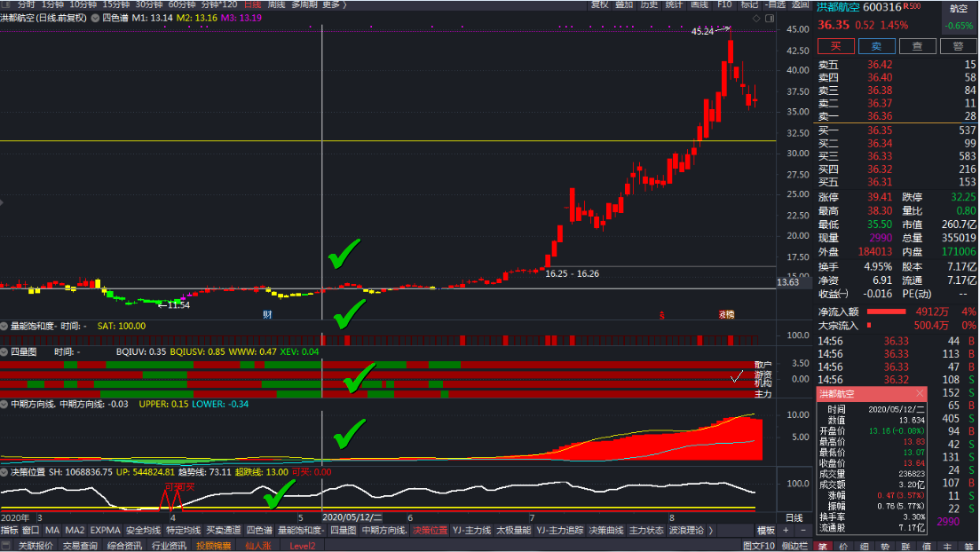
Task: Click the minus button next to 模板
Action: (802, 531)
